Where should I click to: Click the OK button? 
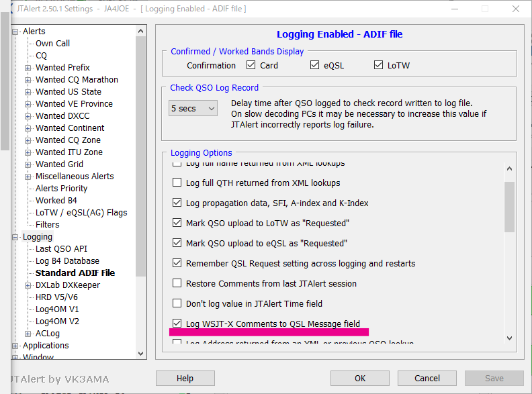[x=360, y=378]
